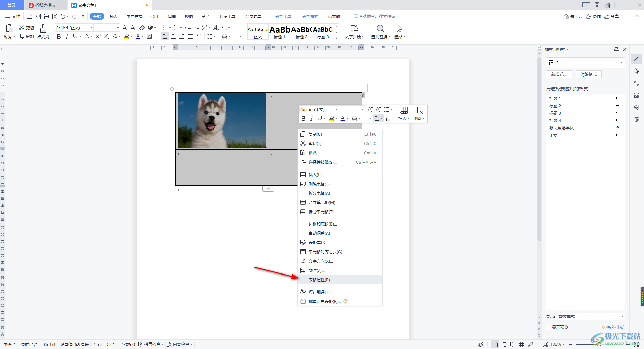Click the table move handle
The height and width of the screenshot is (349, 644).
pyautogui.click(x=172, y=89)
